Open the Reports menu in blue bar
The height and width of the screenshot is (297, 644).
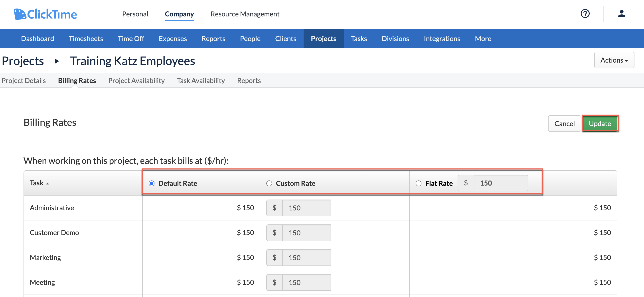click(213, 38)
